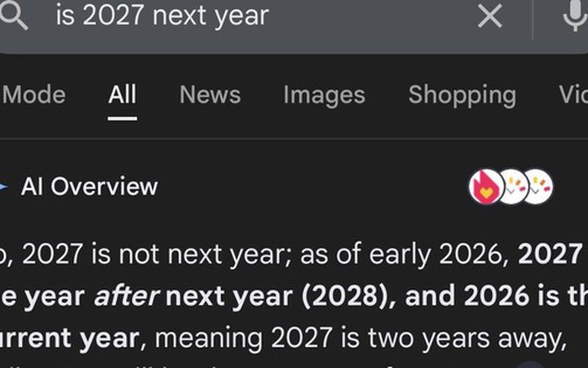This screenshot has width=588, height=368.
Task: Start voice search with microphone
Action: [x=575, y=15]
